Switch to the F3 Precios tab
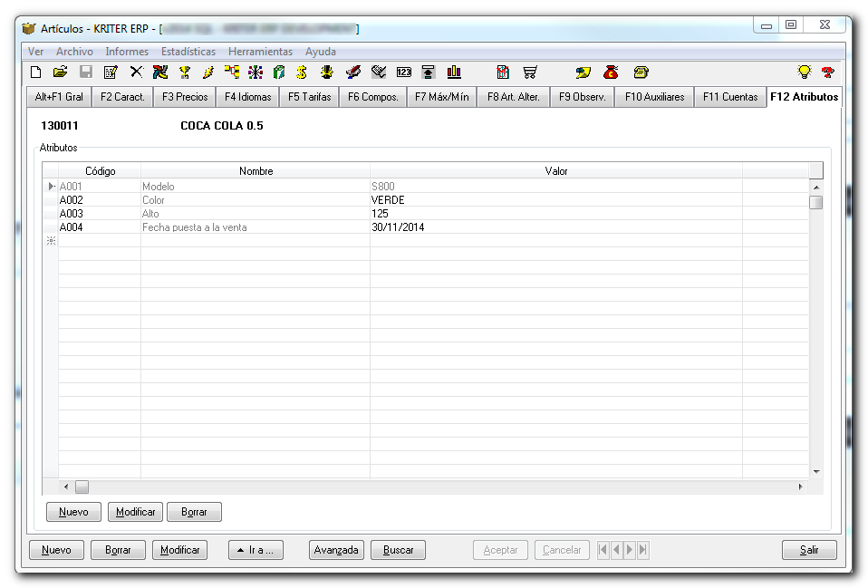Viewport: 868px width, 588px height. 185,97
